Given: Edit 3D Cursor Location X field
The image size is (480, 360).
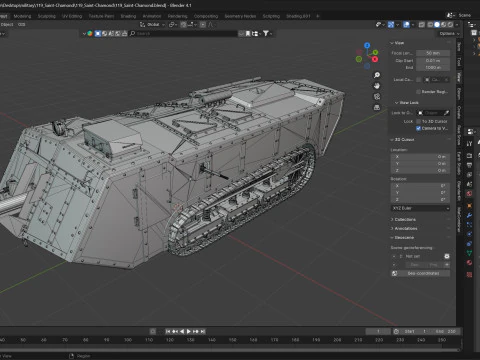Looking at the screenshot, I should 420,157.
